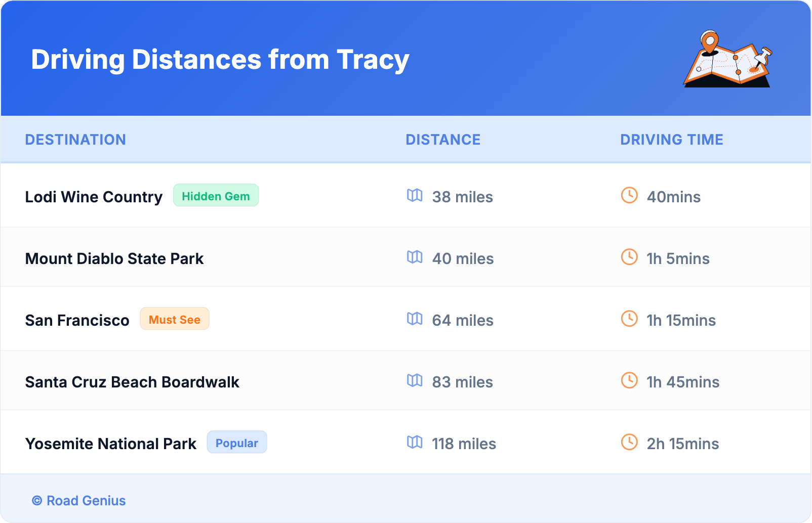Click the map illustration in the header
812x523 pixels.
click(727, 59)
